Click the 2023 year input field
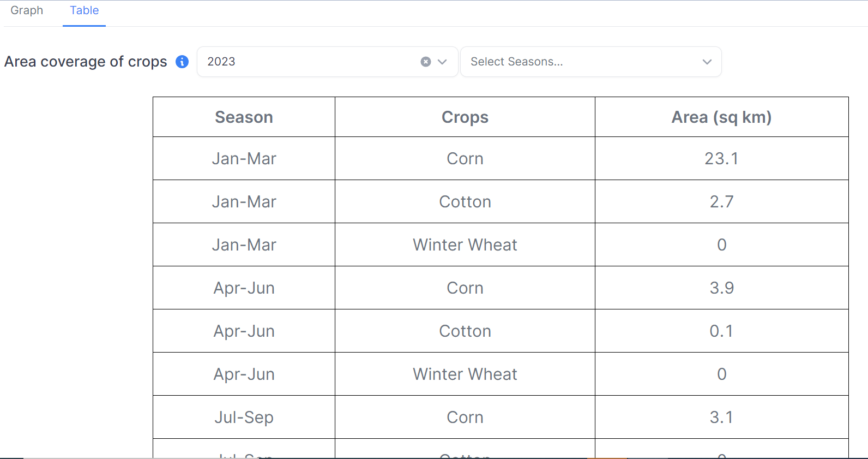868x459 pixels. click(x=305, y=62)
